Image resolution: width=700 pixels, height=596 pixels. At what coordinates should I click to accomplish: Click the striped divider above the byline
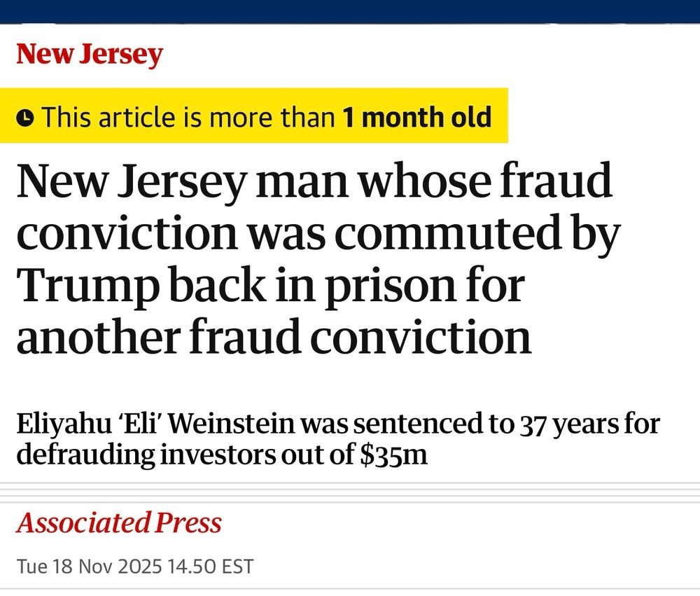(x=350, y=490)
